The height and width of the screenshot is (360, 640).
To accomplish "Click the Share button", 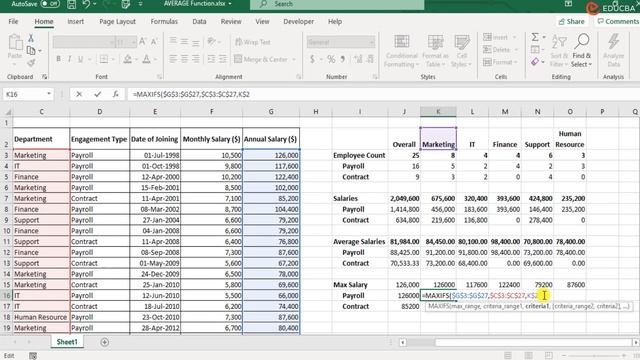I will [571, 22].
